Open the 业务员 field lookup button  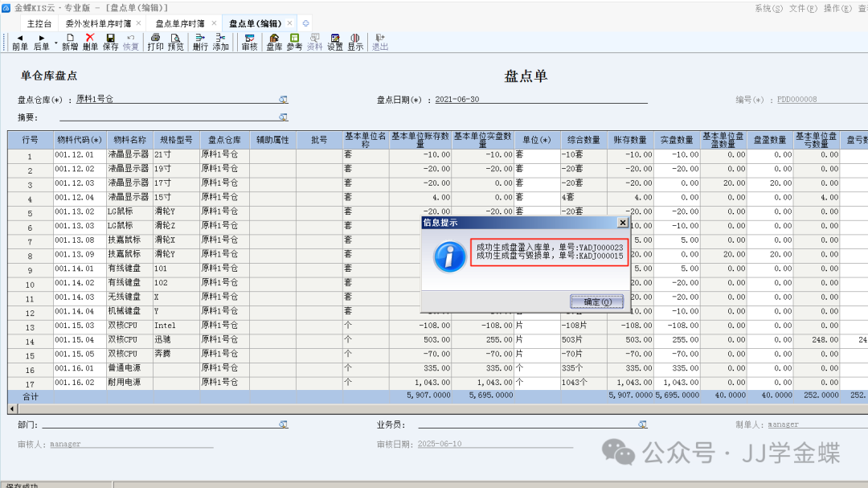coord(642,424)
